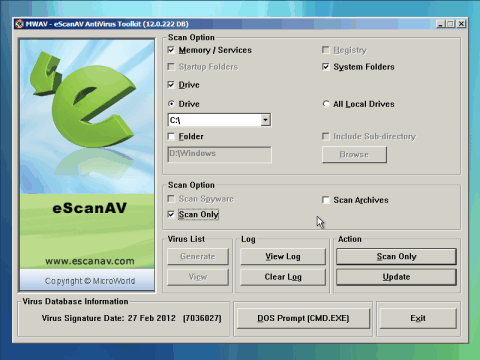Click the Generate virus list button
This screenshot has height=360, width=480.
click(x=198, y=256)
